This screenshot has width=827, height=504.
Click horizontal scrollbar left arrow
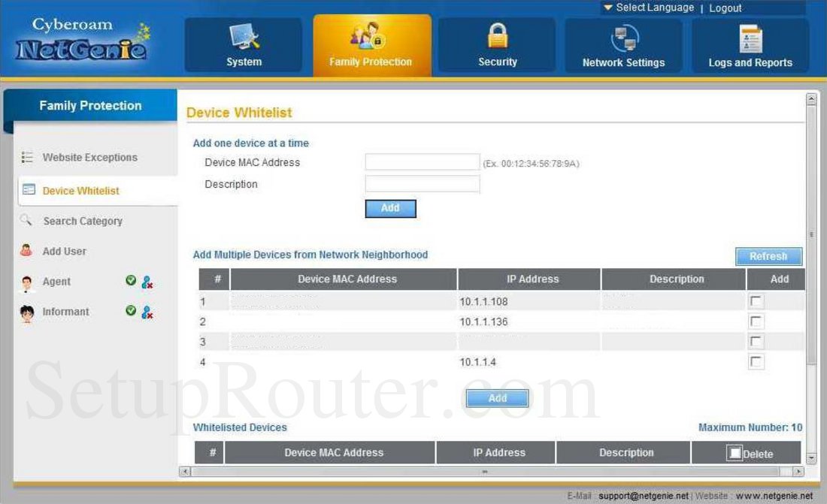185,471
